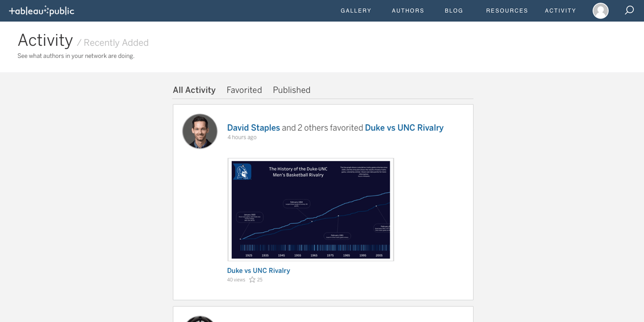Go to the Blog page
This screenshot has height=322, width=644.
(x=454, y=11)
